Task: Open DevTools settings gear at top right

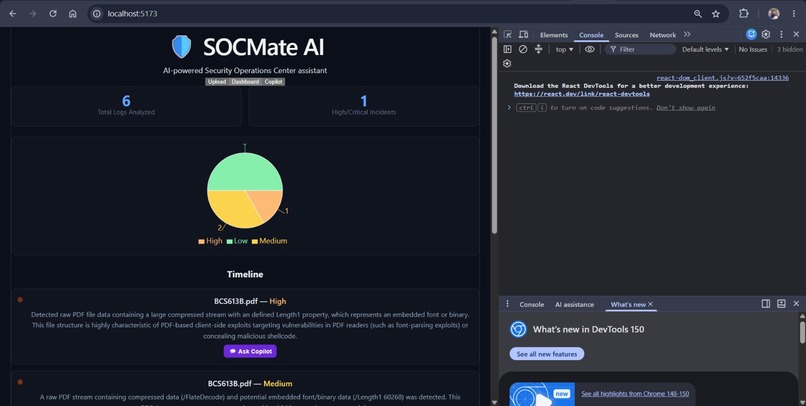Action: (766, 34)
